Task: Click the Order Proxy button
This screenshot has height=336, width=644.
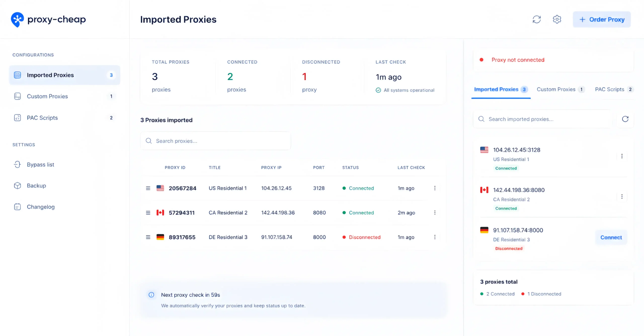Action: click(602, 19)
